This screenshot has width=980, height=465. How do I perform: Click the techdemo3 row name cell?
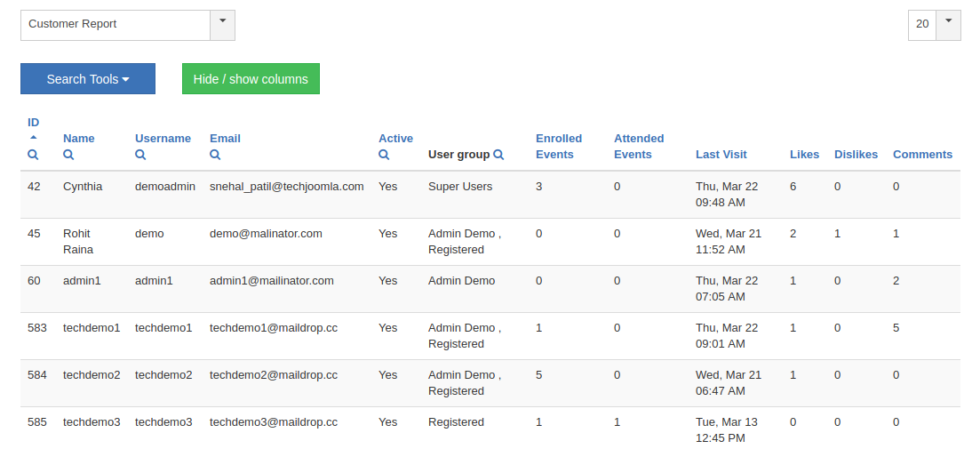coord(92,422)
